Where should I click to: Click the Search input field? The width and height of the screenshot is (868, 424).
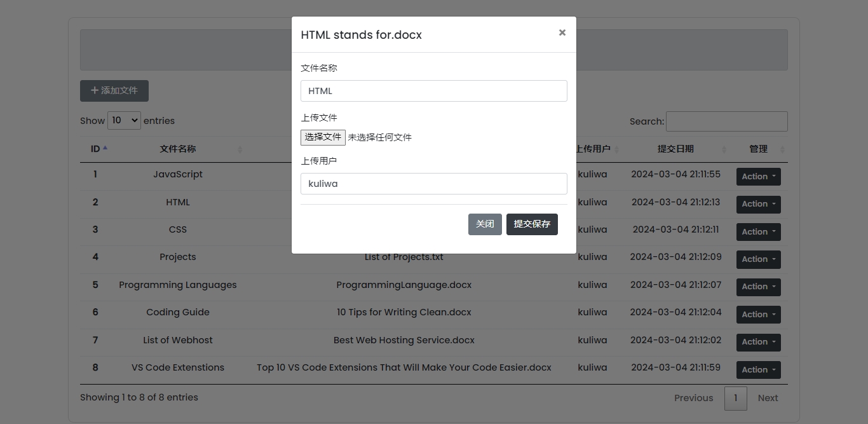point(726,121)
